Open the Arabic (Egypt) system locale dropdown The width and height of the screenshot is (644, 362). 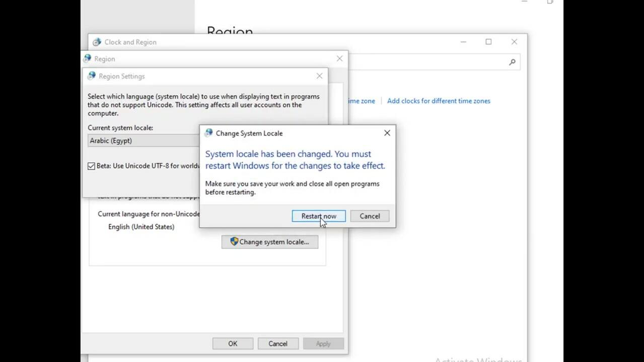tap(144, 140)
